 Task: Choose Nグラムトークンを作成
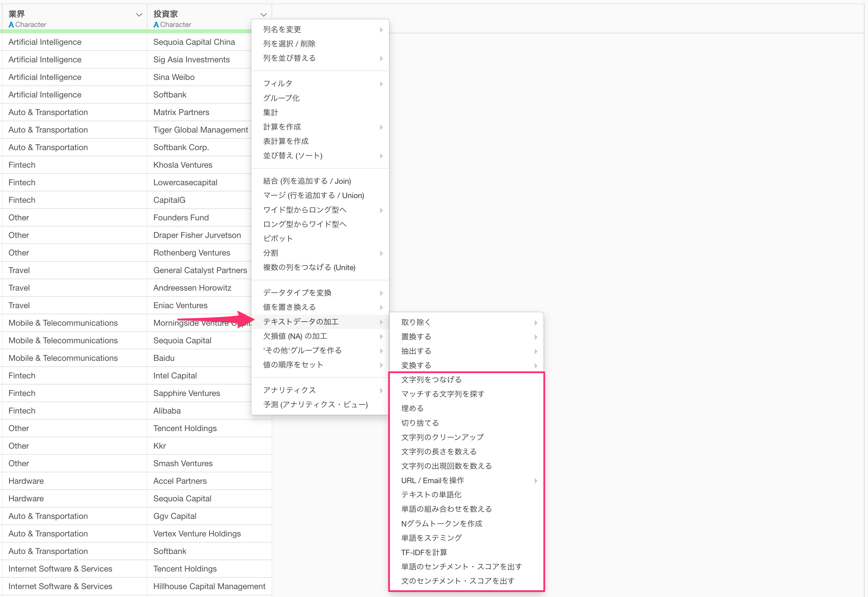point(466,524)
